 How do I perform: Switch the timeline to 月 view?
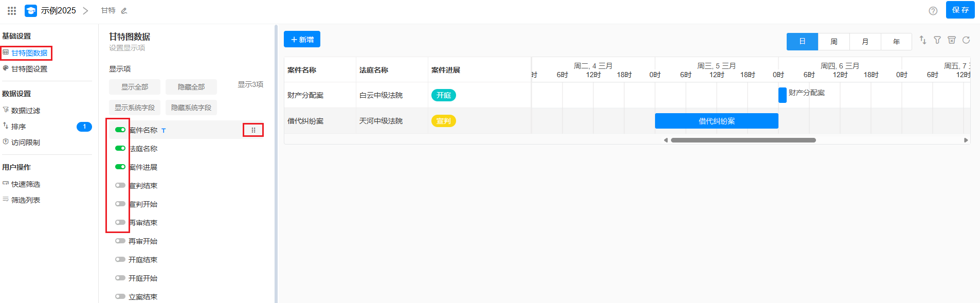pyautogui.click(x=865, y=42)
